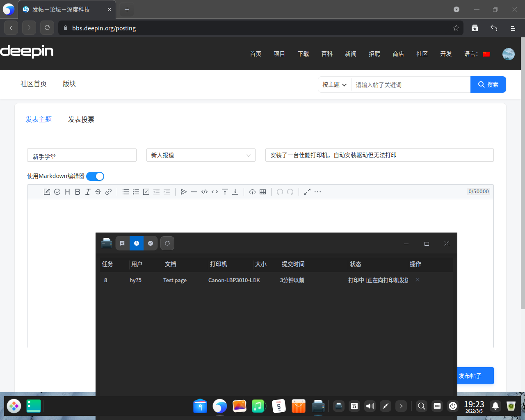Disable the Markdown editor switch

[95, 176]
